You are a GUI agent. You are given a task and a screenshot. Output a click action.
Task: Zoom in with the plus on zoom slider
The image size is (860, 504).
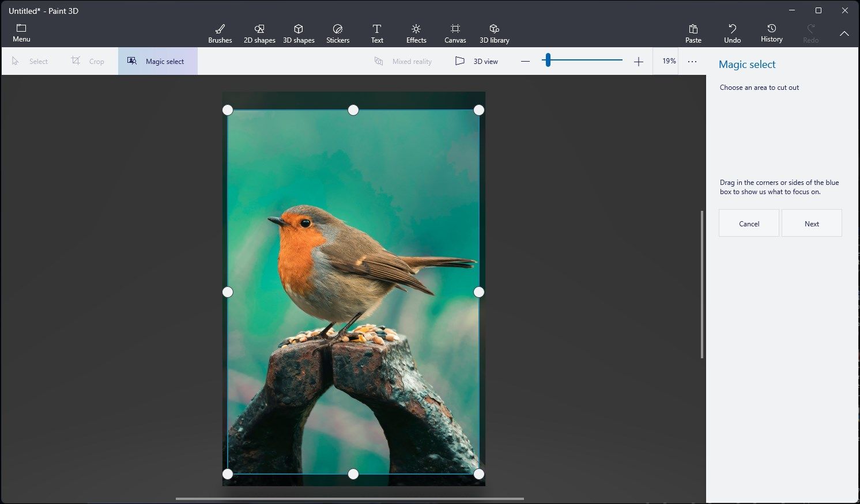click(x=639, y=60)
